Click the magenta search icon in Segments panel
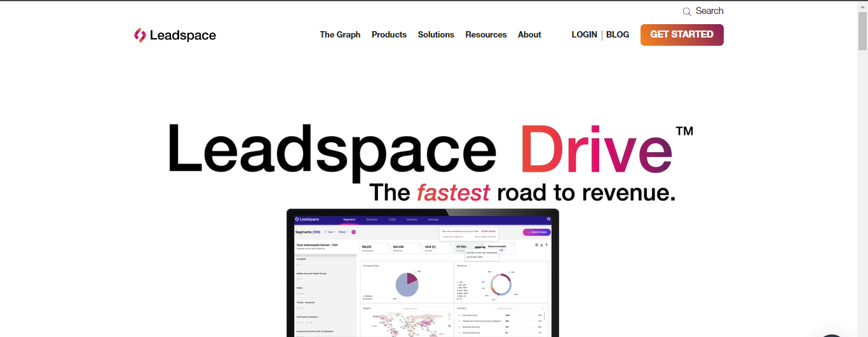Viewport: 868px width, 337px height. [x=353, y=232]
